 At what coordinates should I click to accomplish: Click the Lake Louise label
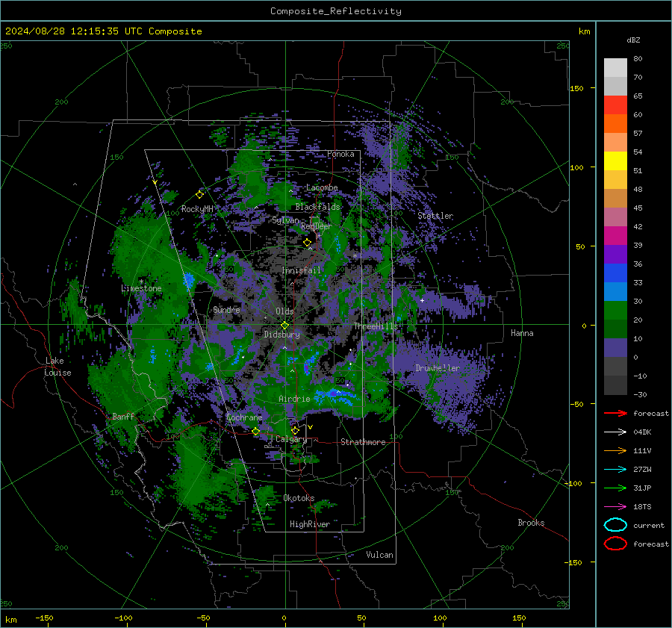[57, 367]
